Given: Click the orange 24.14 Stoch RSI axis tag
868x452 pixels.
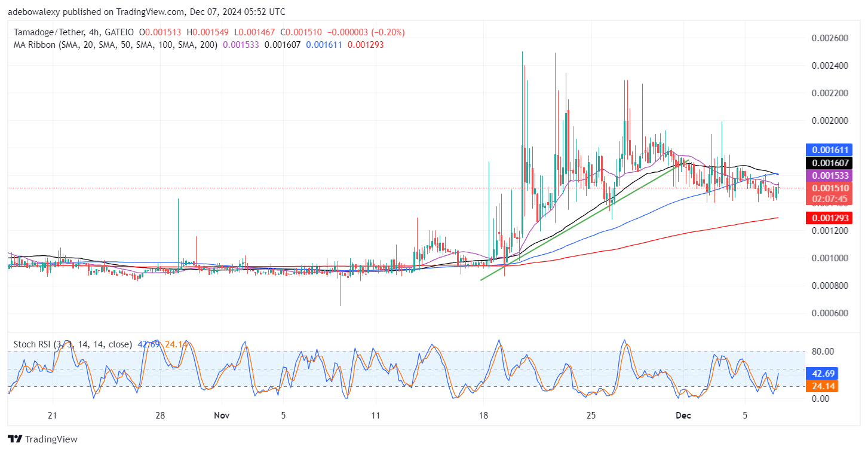Looking at the screenshot, I should point(822,386).
